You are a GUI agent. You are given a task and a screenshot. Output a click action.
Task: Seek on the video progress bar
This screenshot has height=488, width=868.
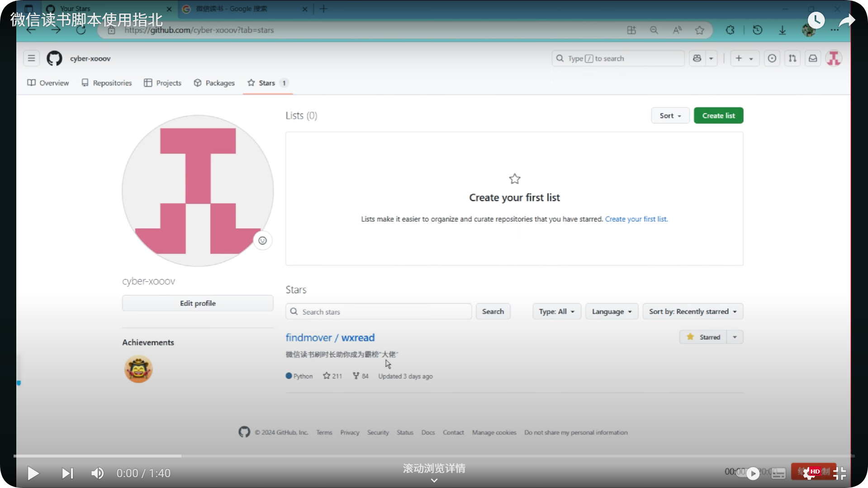[434, 456]
